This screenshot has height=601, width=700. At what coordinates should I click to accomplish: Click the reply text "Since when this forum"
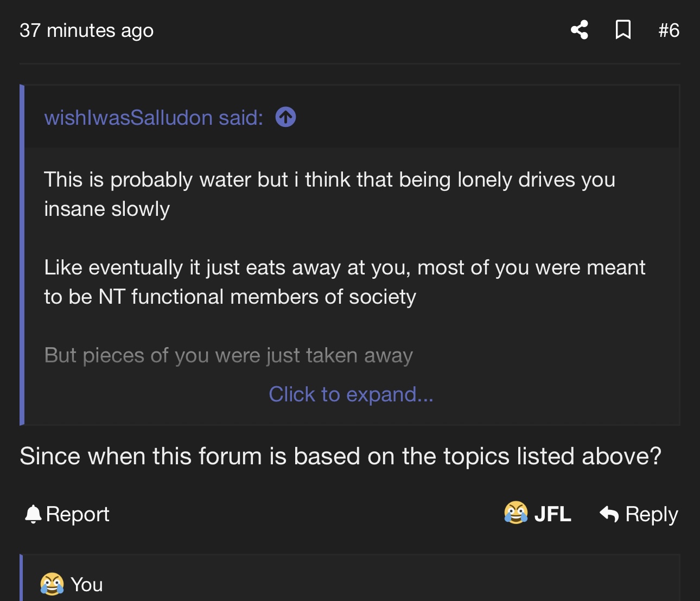click(x=340, y=456)
